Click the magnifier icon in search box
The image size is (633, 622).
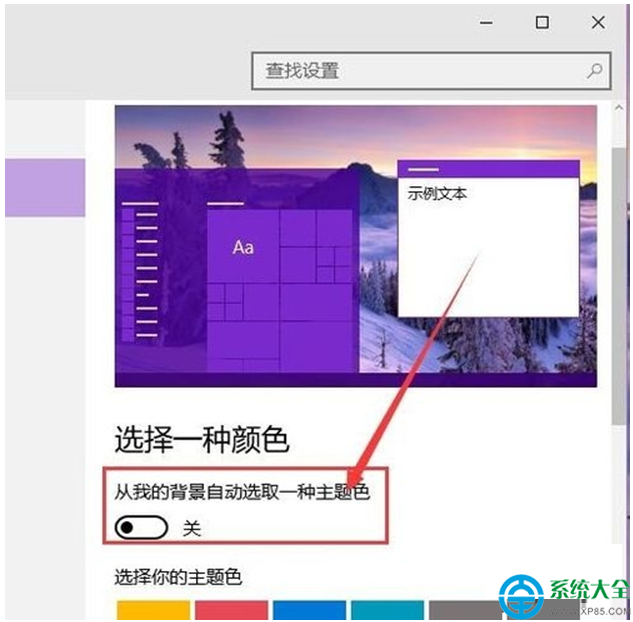tap(595, 71)
